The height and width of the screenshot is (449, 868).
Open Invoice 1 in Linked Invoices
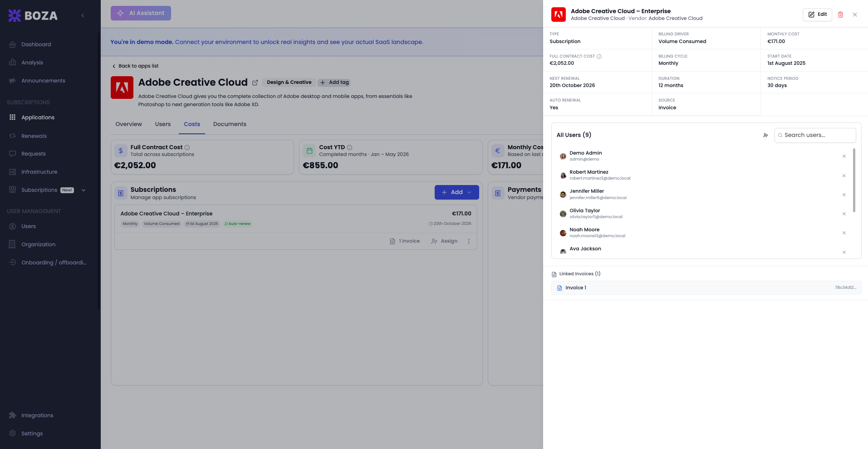706,288
